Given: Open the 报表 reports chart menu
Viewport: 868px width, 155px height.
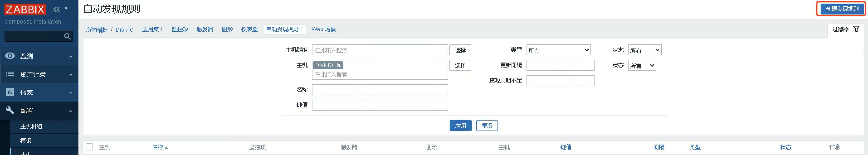Looking at the screenshot, I should pos(10,92).
